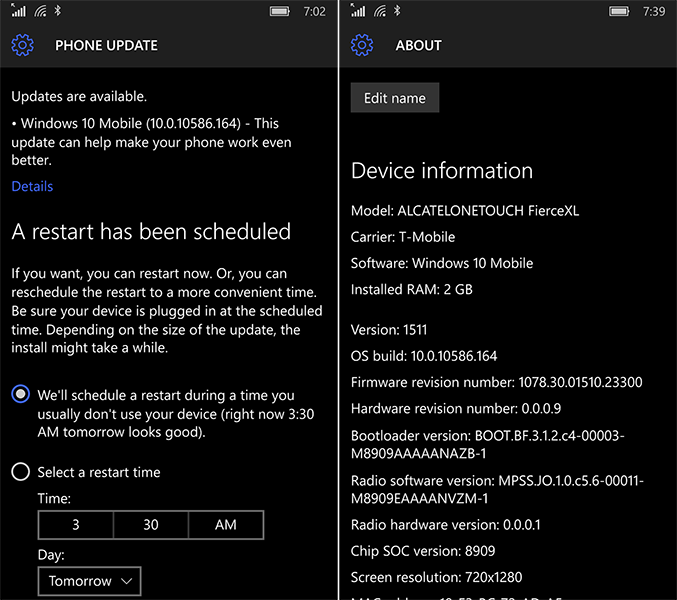Tap 'A restart has been scheduled' heading
This screenshot has height=600, width=677.
click(151, 232)
